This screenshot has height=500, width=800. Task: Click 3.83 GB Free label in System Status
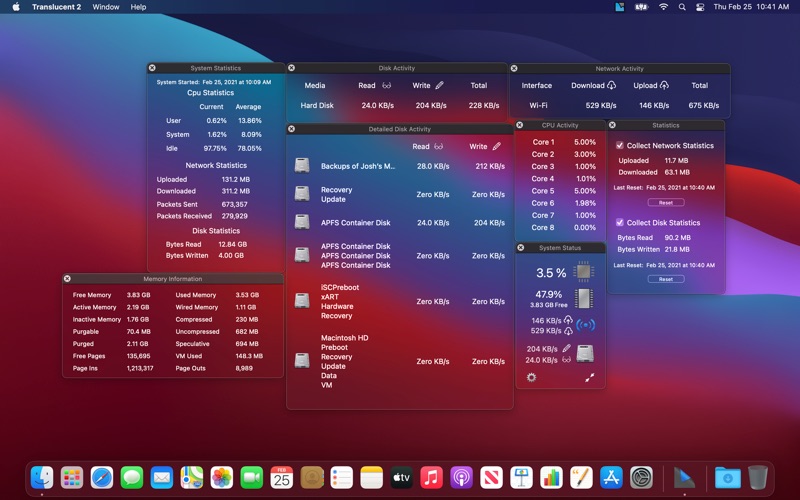click(548, 305)
